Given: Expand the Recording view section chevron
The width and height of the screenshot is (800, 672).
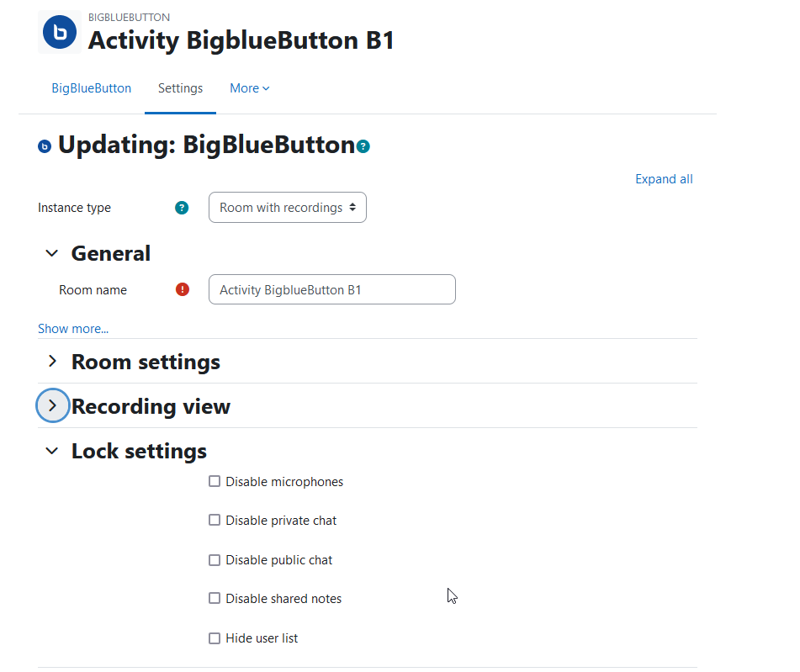Looking at the screenshot, I should 52,405.
